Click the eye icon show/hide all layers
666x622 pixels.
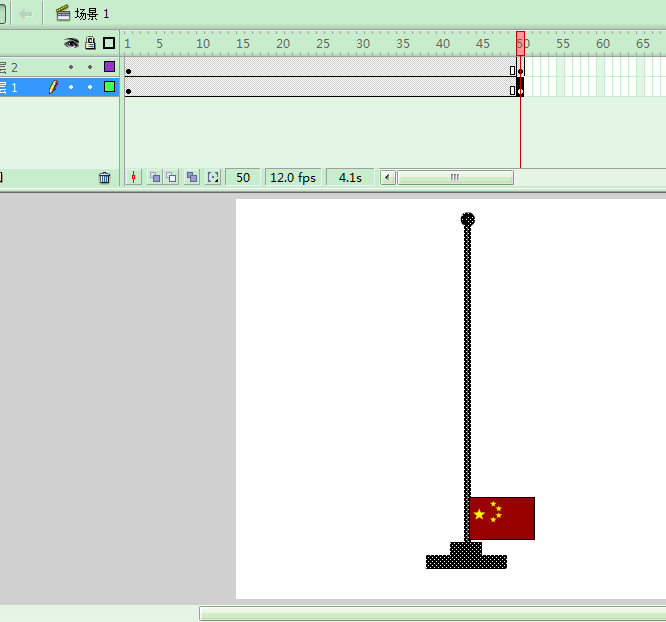coord(71,43)
